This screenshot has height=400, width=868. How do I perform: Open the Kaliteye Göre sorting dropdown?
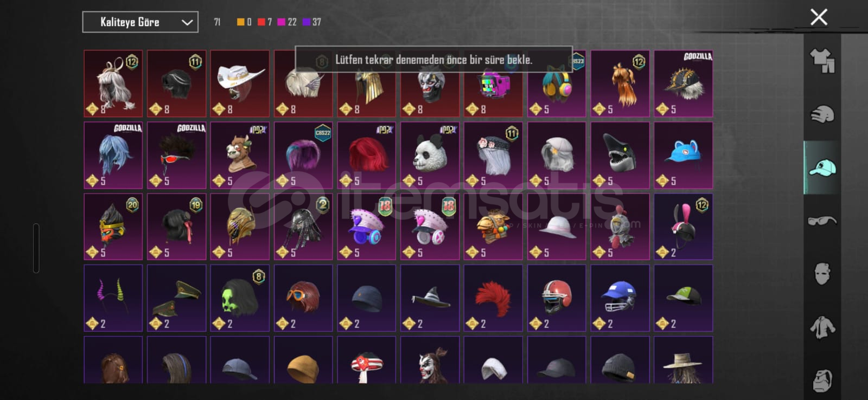tap(140, 22)
